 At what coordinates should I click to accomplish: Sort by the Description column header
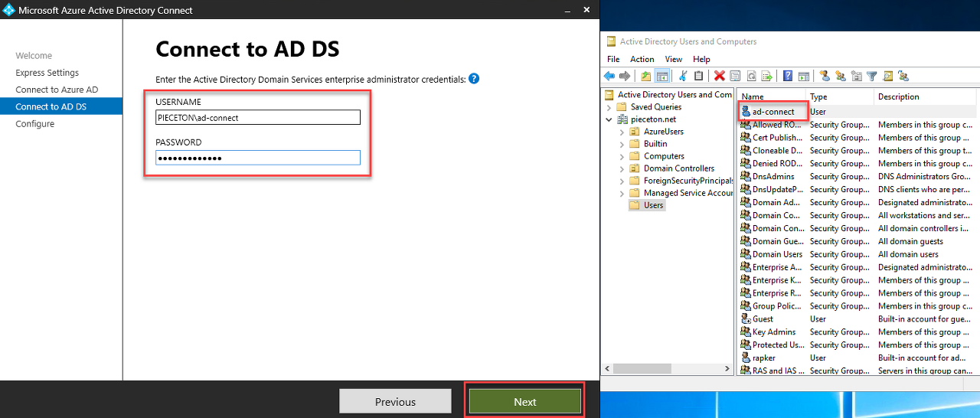coord(925,96)
